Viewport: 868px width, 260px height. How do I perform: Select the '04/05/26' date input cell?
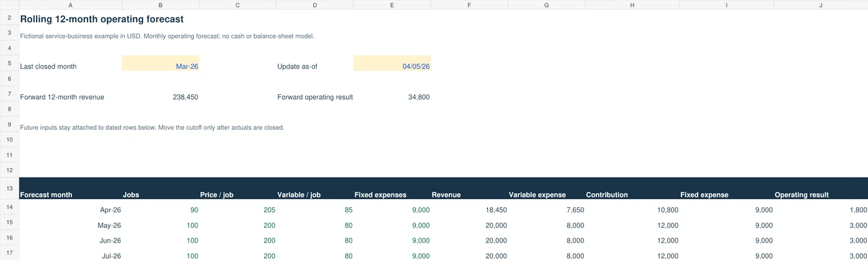click(x=392, y=63)
